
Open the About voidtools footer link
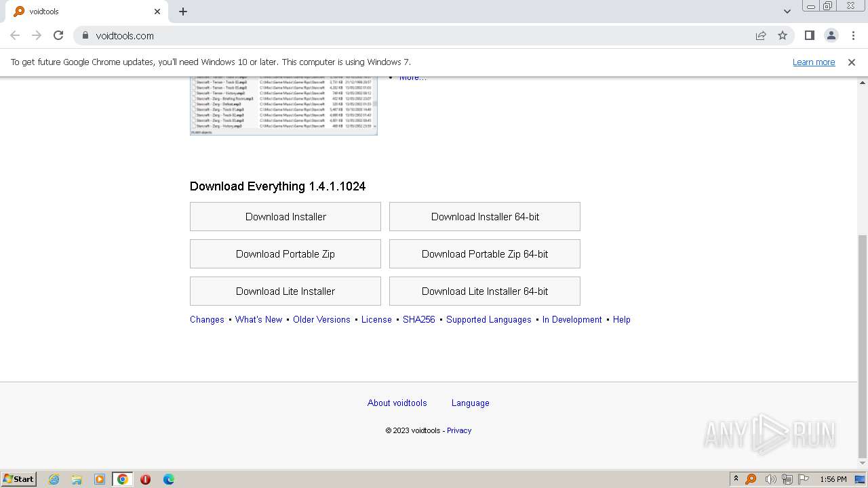397,403
